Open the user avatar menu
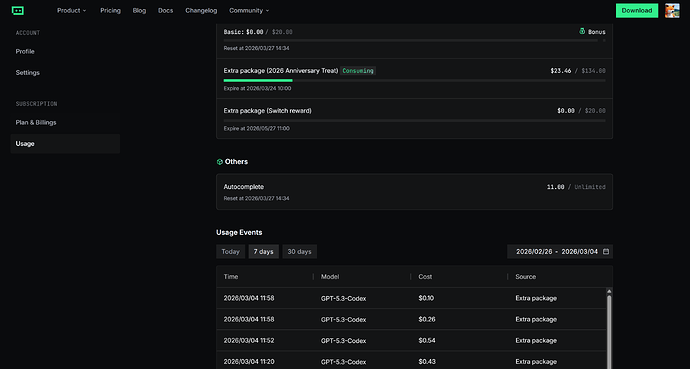The width and height of the screenshot is (690, 369). [x=672, y=11]
